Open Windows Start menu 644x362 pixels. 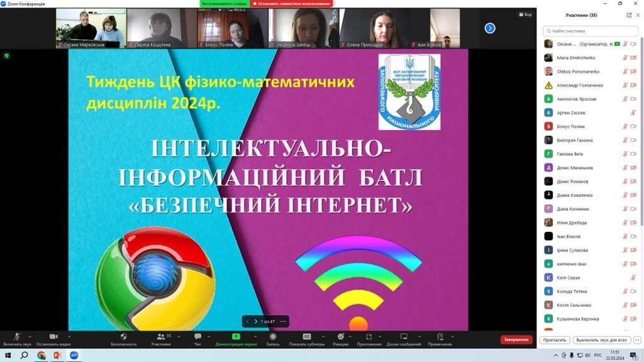coord(8,356)
